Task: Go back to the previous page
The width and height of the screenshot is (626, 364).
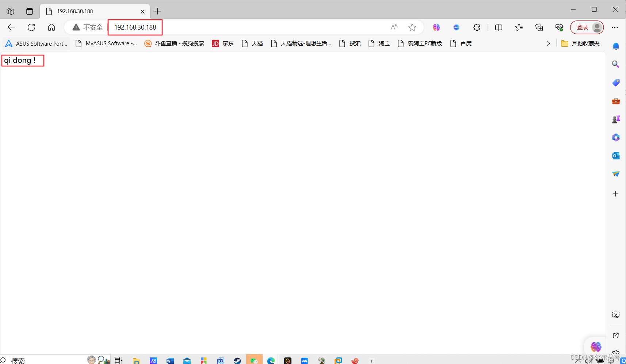Action: pos(11,27)
